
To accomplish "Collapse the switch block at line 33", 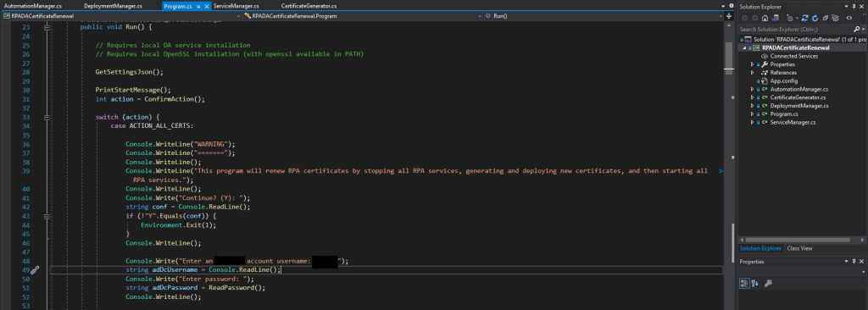I will (x=47, y=118).
